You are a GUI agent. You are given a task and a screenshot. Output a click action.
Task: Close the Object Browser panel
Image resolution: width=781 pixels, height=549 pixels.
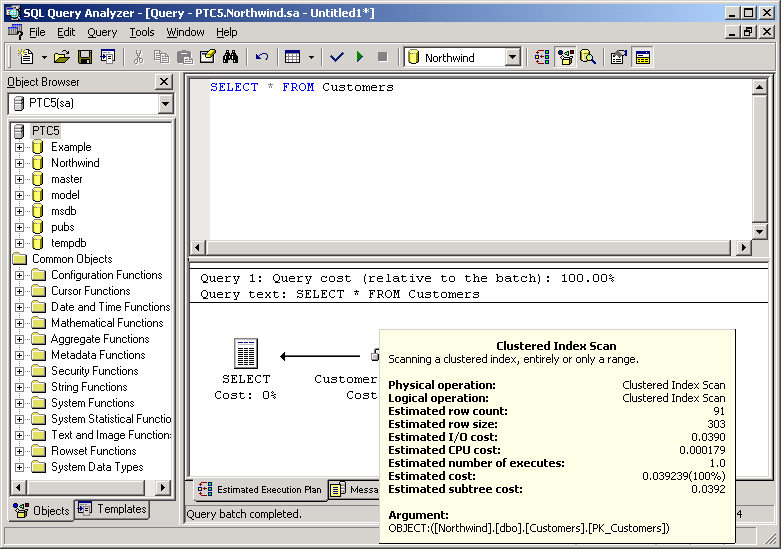pos(164,82)
